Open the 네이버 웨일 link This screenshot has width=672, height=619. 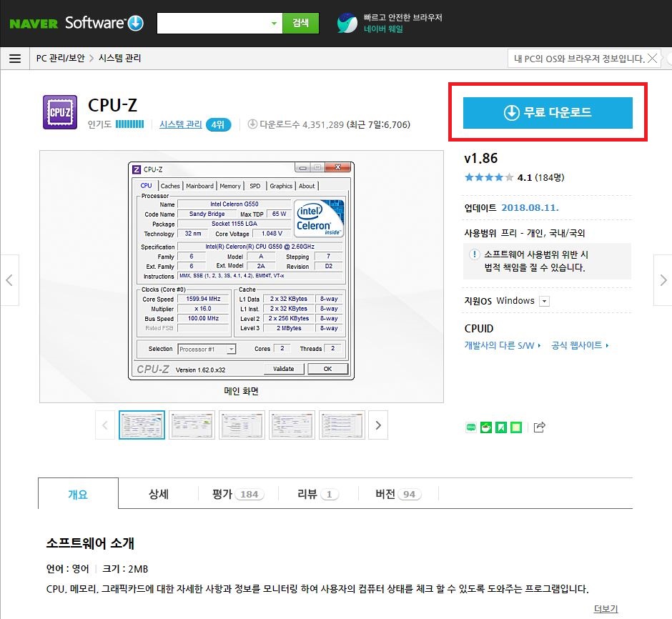(383, 29)
